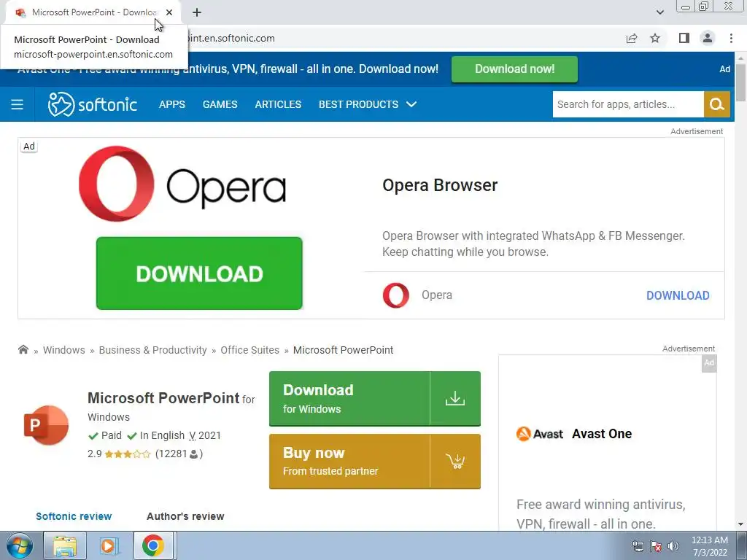The width and height of the screenshot is (747, 560).
Task: Click the Softonic logo
Action: tap(93, 104)
